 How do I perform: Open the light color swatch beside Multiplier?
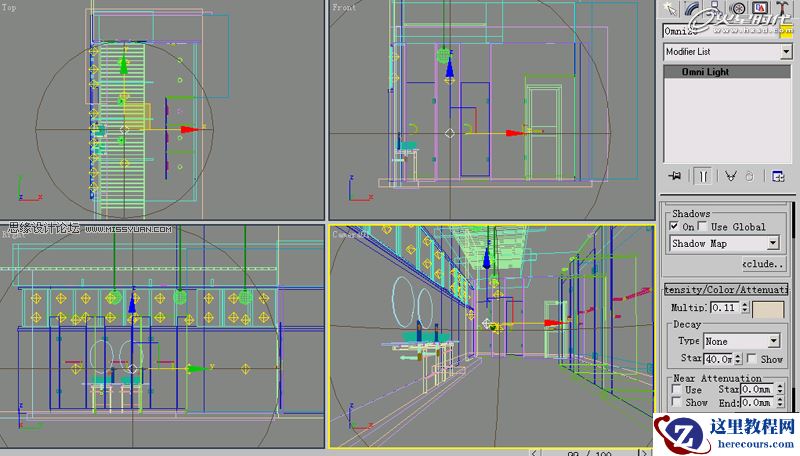(x=768, y=309)
